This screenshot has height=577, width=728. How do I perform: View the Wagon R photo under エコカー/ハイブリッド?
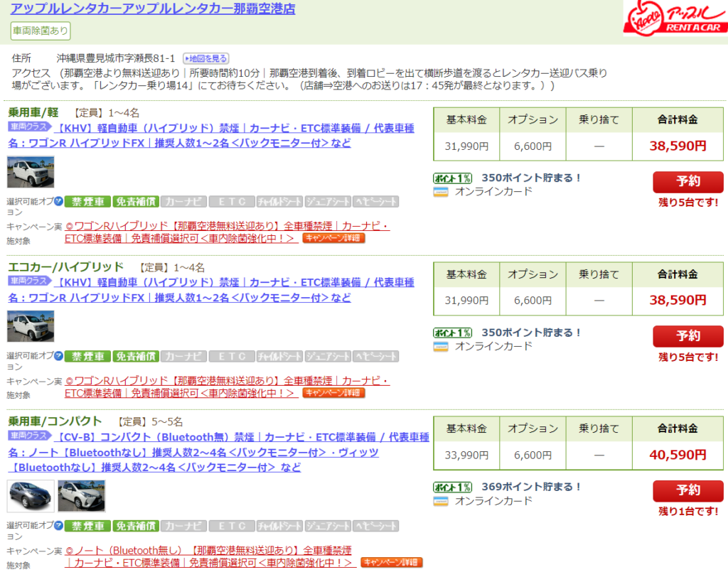[x=31, y=326]
